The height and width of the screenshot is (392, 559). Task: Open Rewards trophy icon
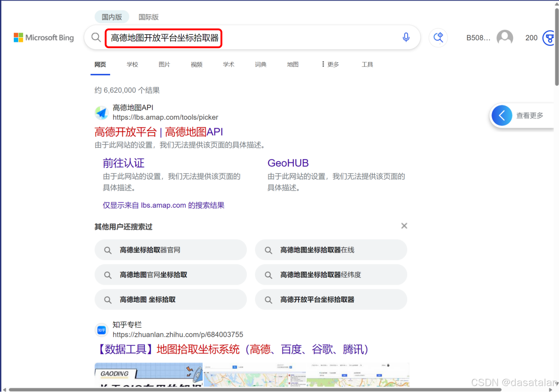tap(549, 38)
